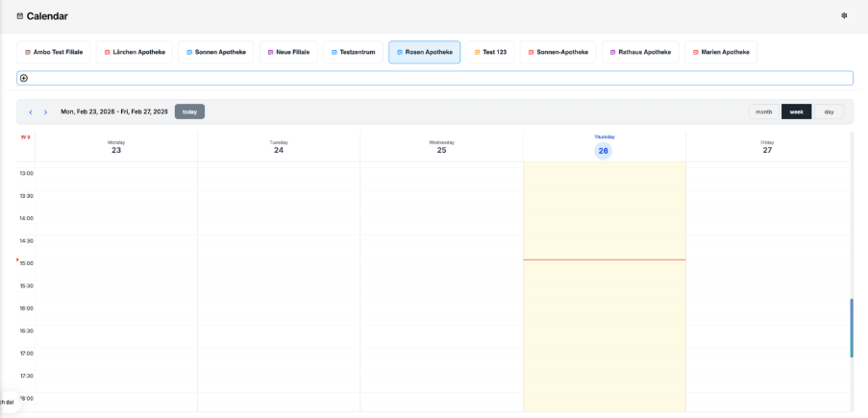Screen dimensions: 868x418
Task: Click the Marien Apotheke calendar icon
Action: click(695, 52)
